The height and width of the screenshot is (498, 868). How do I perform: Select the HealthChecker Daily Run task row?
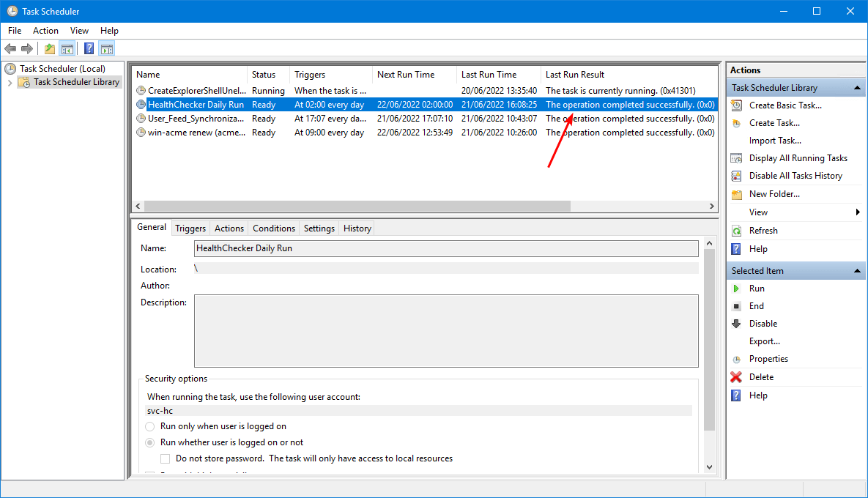click(425, 105)
